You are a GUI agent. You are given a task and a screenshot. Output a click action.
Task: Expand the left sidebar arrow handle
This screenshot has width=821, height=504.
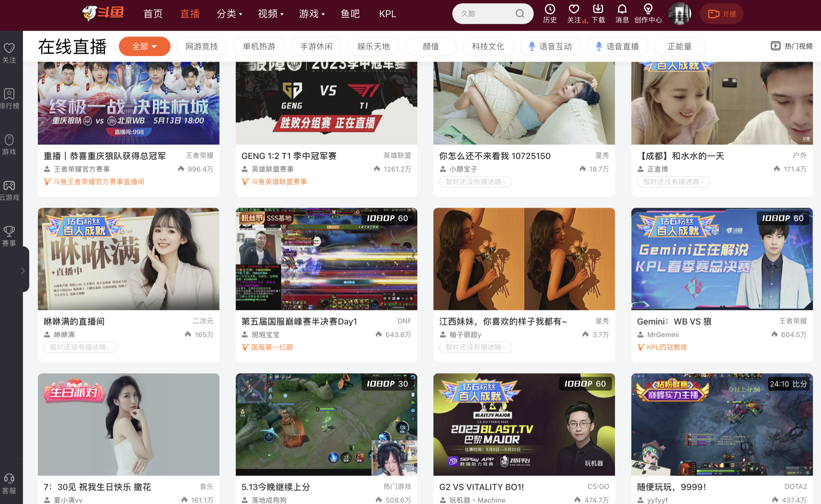pos(23,271)
